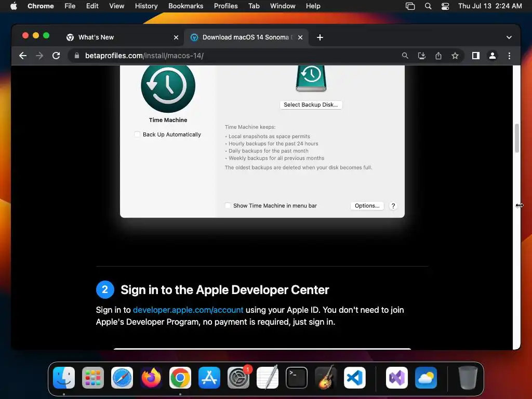Open Control Center in menu bar
The image size is (532, 399).
(445, 6)
